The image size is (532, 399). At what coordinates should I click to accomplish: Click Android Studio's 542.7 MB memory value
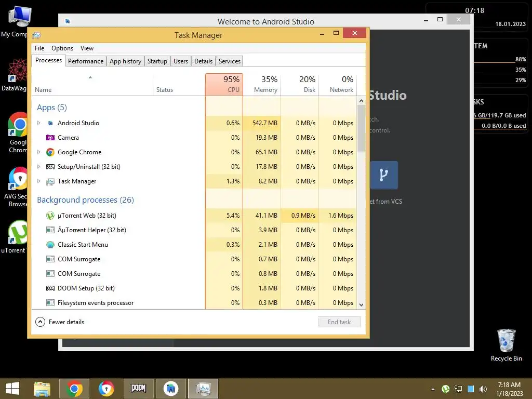pyautogui.click(x=264, y=123)
